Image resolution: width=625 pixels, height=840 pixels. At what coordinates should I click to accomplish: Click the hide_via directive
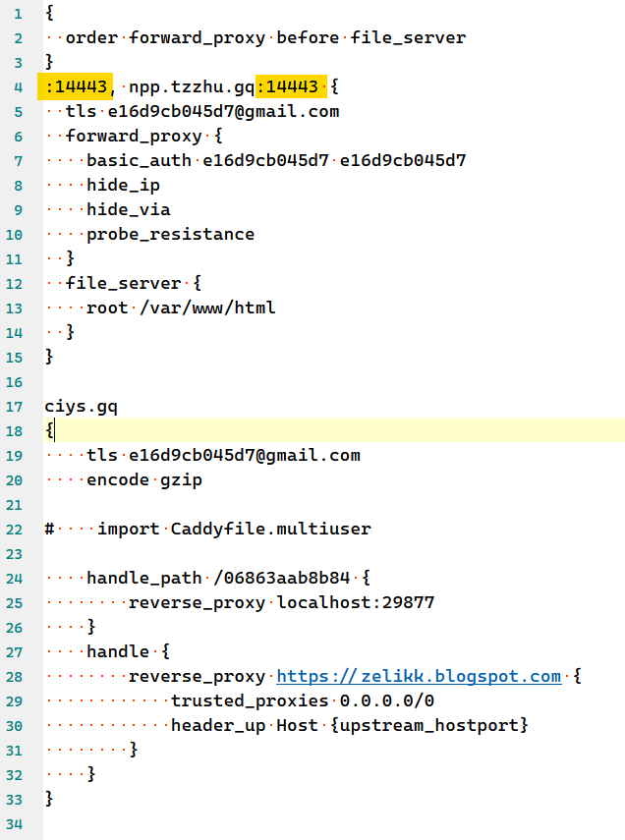(x=128, y=209)
